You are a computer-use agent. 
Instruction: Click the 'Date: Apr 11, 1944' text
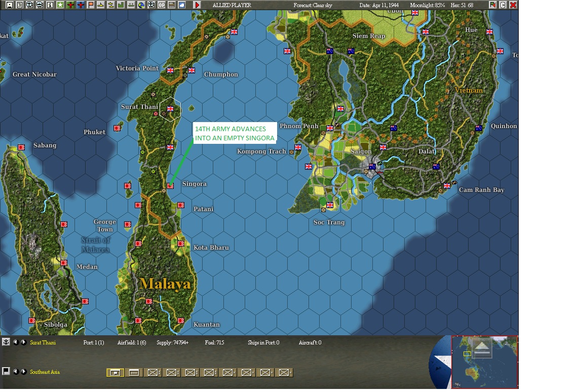379,5
